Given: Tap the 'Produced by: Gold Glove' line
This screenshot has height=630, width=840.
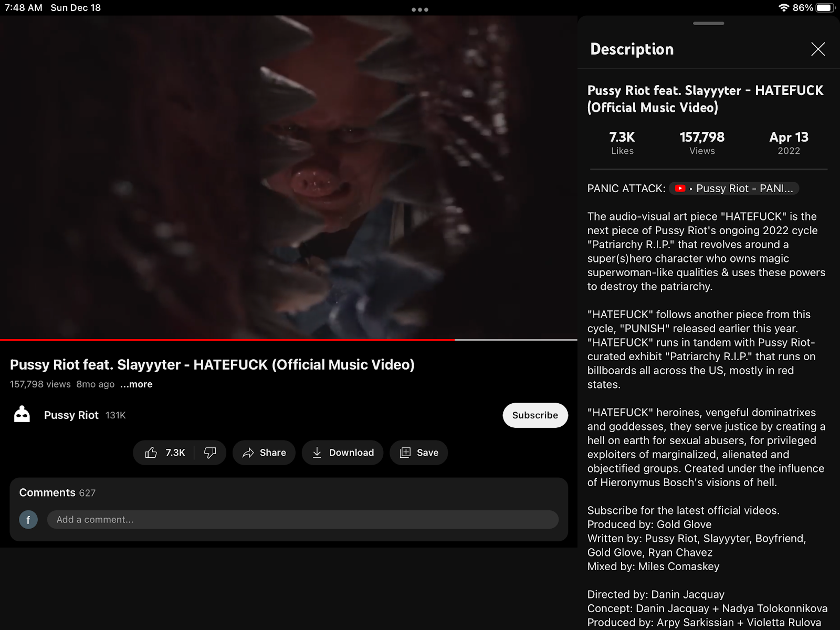Looking at the screenshot, I should pyautogui.click(x=649, y=524).
